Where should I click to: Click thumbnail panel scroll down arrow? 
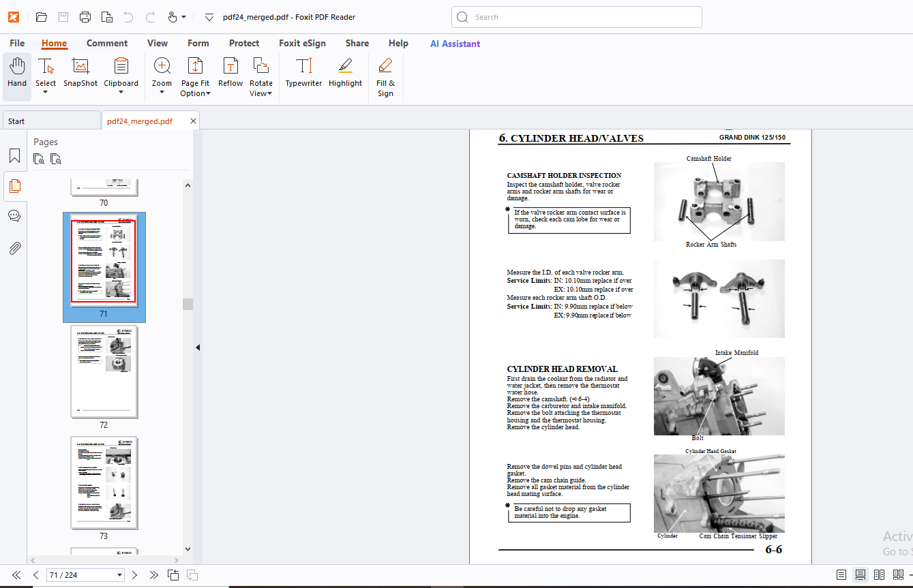(x=188, y=548)
